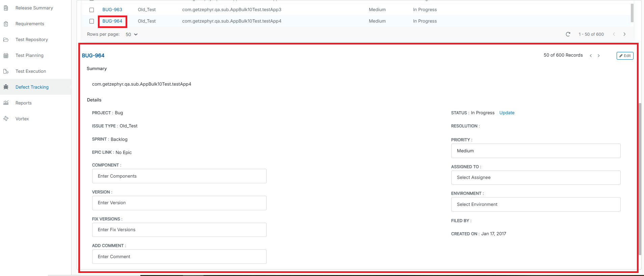The height and width of the screenshot is (276, 644).
Task: Open the Select Environment dropdown
Action: (535, 205)
